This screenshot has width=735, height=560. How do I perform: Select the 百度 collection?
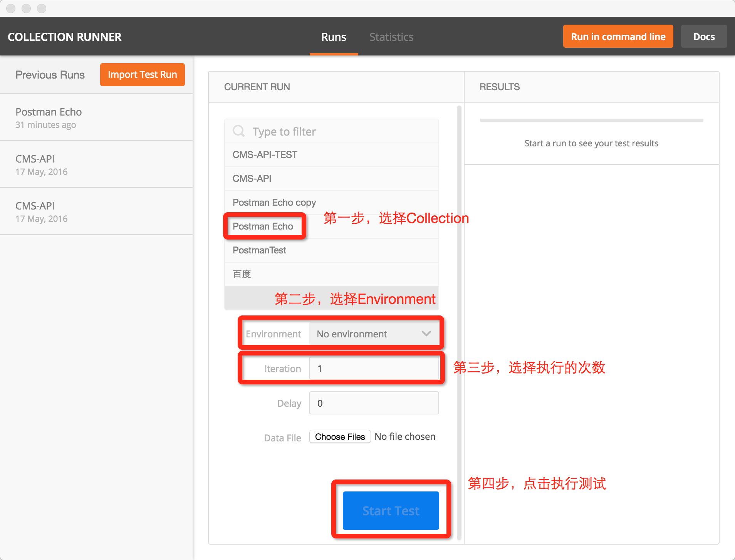[x=332, y=274]
